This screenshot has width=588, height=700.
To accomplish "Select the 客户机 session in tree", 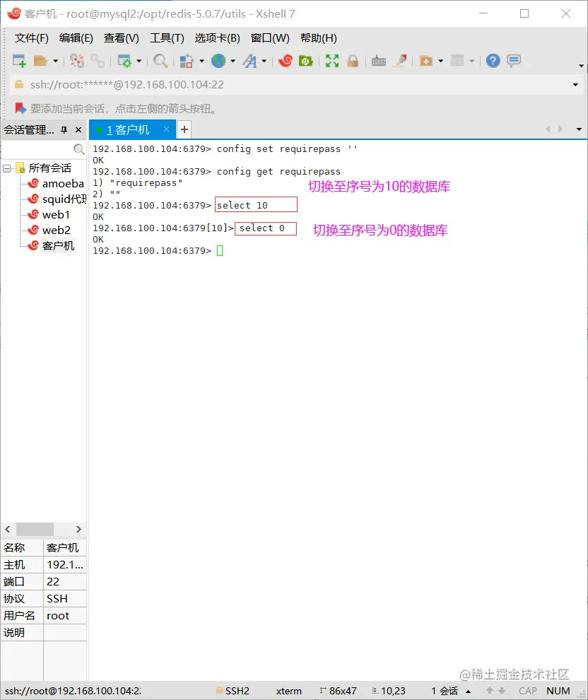I will [52, 246].
